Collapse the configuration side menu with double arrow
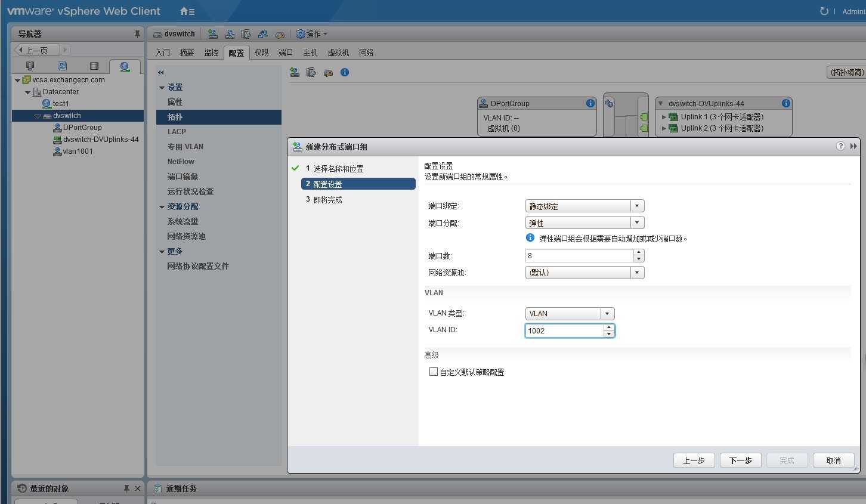866x504 pixels. click(161, 72)
